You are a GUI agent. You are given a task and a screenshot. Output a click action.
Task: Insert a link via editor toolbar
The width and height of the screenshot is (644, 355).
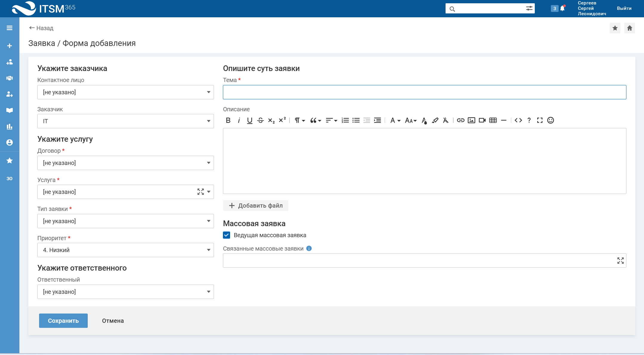[460, 120]
